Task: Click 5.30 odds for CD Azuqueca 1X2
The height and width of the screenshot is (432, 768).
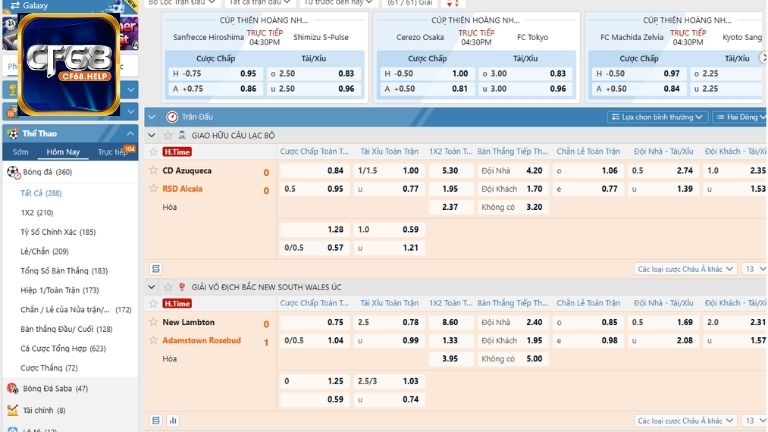Action: click(449, 170)
